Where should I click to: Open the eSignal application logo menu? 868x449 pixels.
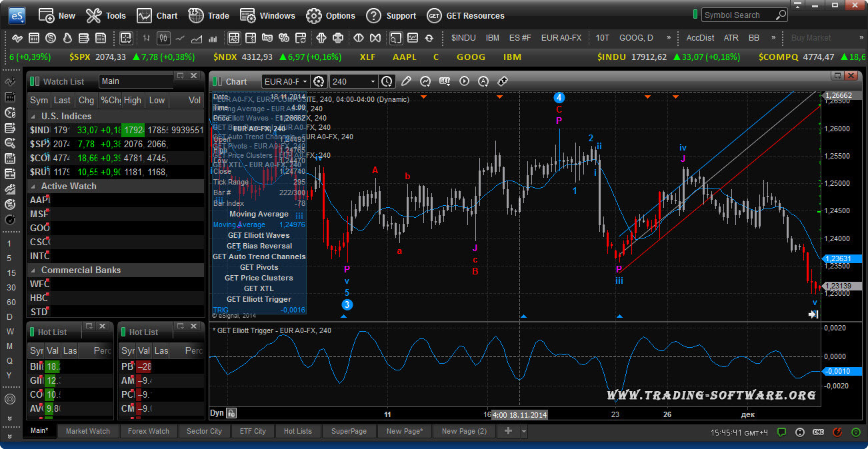pos(17,15)
